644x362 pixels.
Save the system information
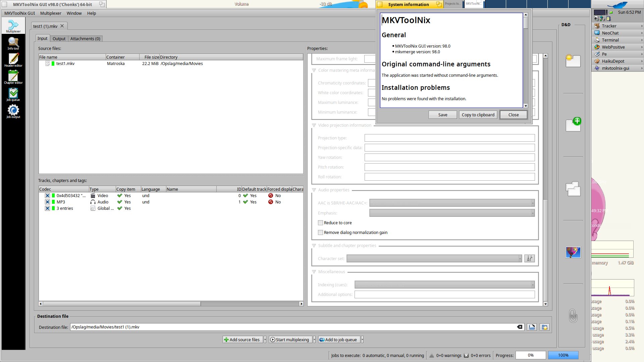(x=443, y=115)
